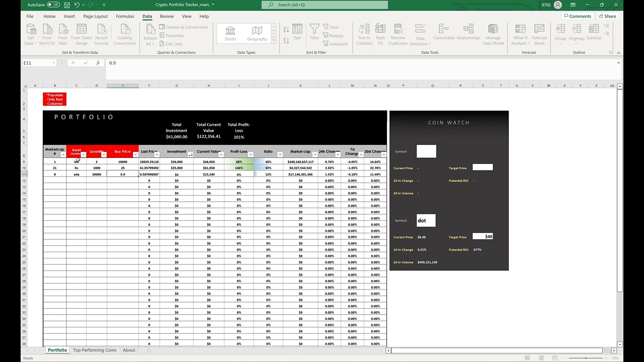Open the Name Box dropdown

click(x=53, y=63)
